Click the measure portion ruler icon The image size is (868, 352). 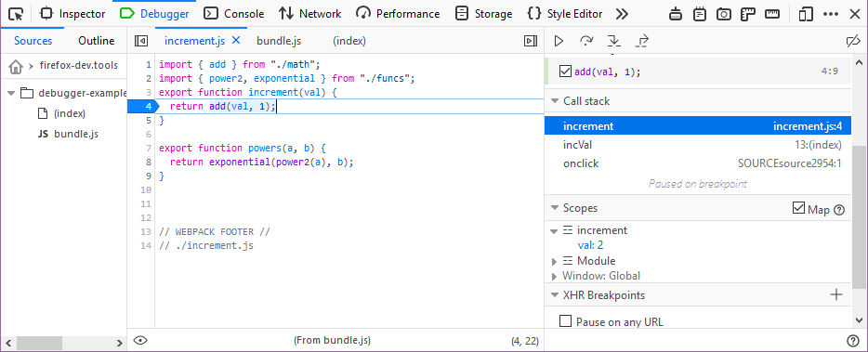[773, 14]
